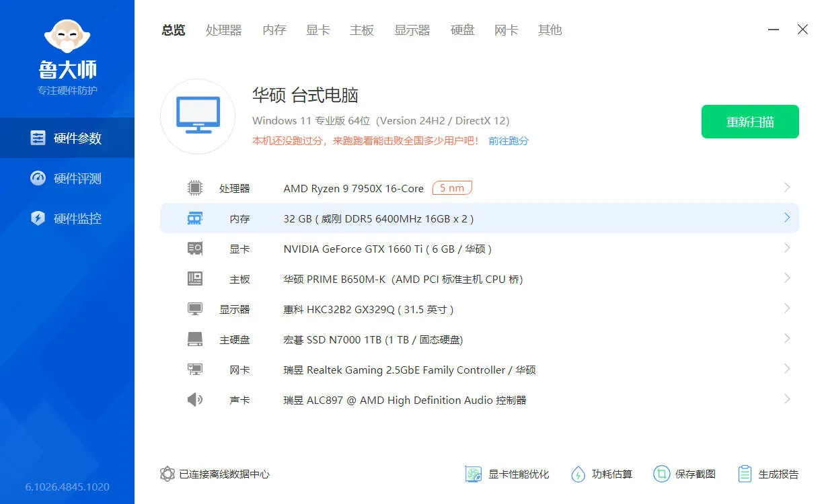Expand the 主硬盘 row chevron
The width and height of the screenshot is (824, 504).
coord(787,339)
